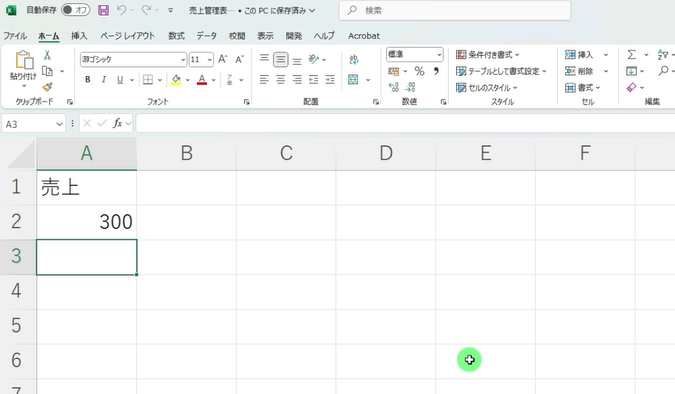Switch to the Page Layout (ページレイアウト) tab

coord(127,36)
